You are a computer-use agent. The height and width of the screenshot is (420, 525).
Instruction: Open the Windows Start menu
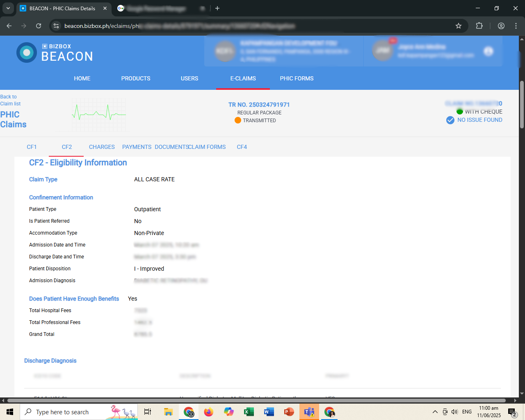pos(10,412)
